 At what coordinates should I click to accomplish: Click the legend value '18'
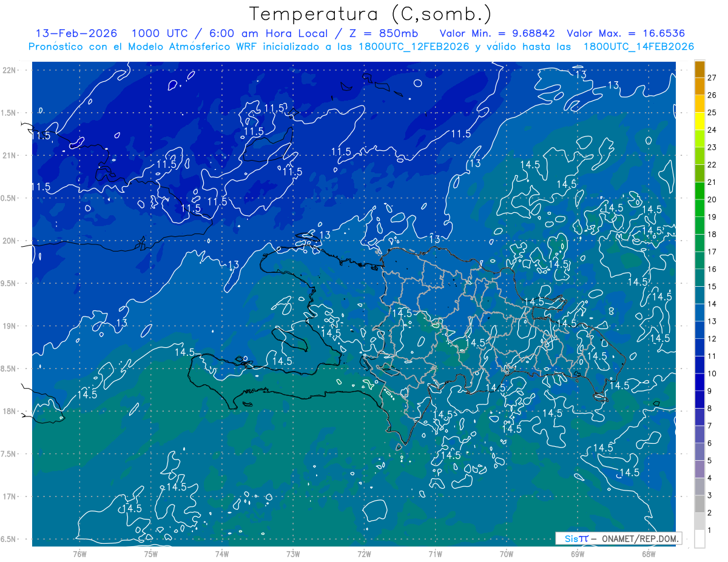click(x=712, y=235)
